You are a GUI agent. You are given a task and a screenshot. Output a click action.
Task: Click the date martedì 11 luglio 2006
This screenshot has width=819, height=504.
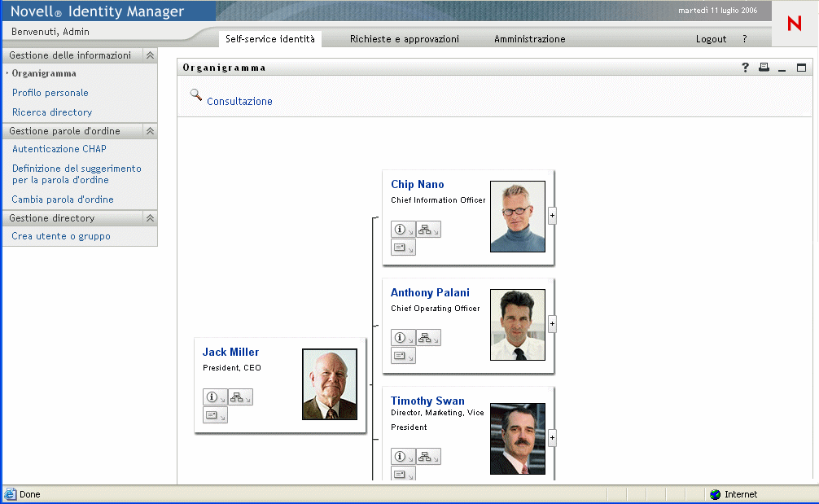[x=718, y=11]
